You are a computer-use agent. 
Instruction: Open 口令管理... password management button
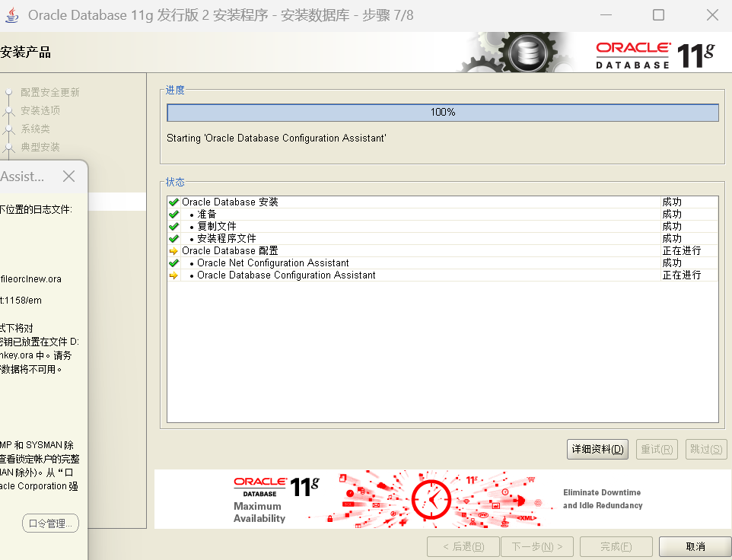(x=50, y=523)
